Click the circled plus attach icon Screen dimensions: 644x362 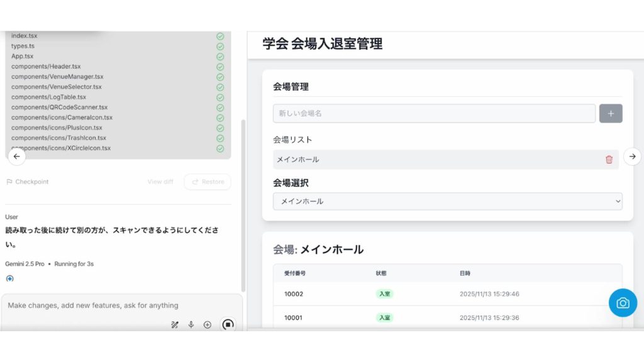(208, 325)
